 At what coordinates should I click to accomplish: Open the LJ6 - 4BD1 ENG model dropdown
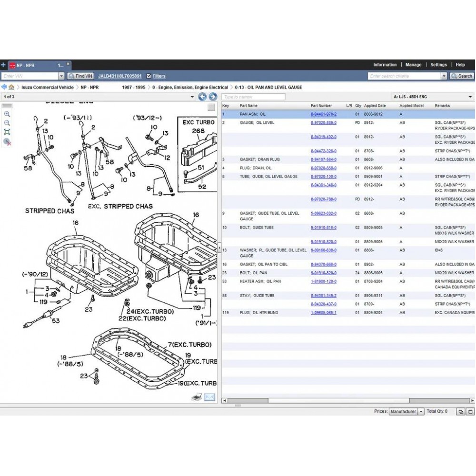tap(470, 97)
